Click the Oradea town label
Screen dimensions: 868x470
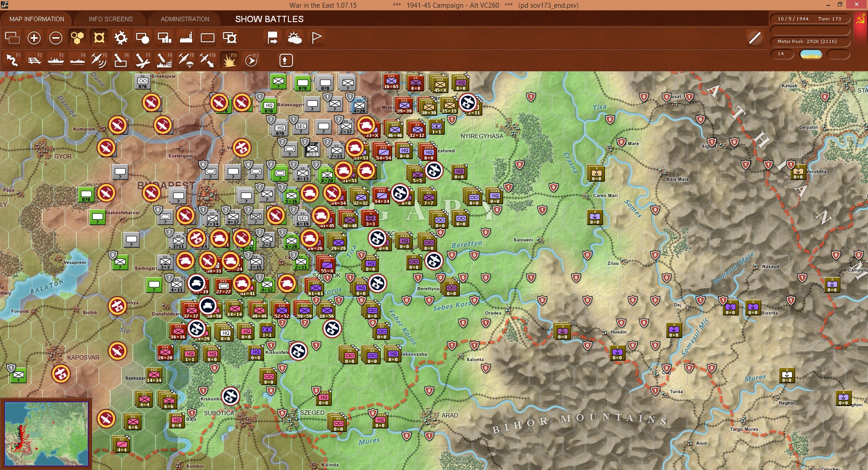[493, 313]
